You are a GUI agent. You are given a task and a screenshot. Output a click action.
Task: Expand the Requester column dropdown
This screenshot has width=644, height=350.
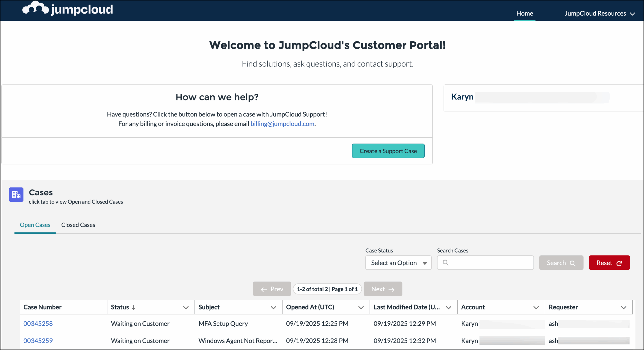tap(624, 307)
